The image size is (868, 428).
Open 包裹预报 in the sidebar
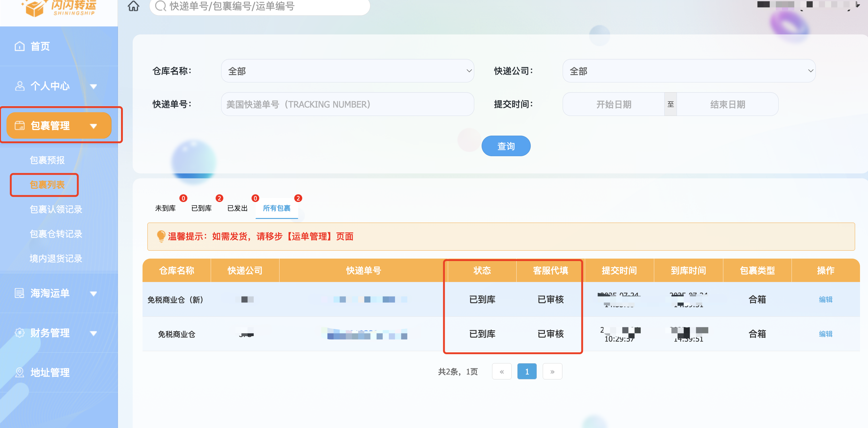point(47,160)
